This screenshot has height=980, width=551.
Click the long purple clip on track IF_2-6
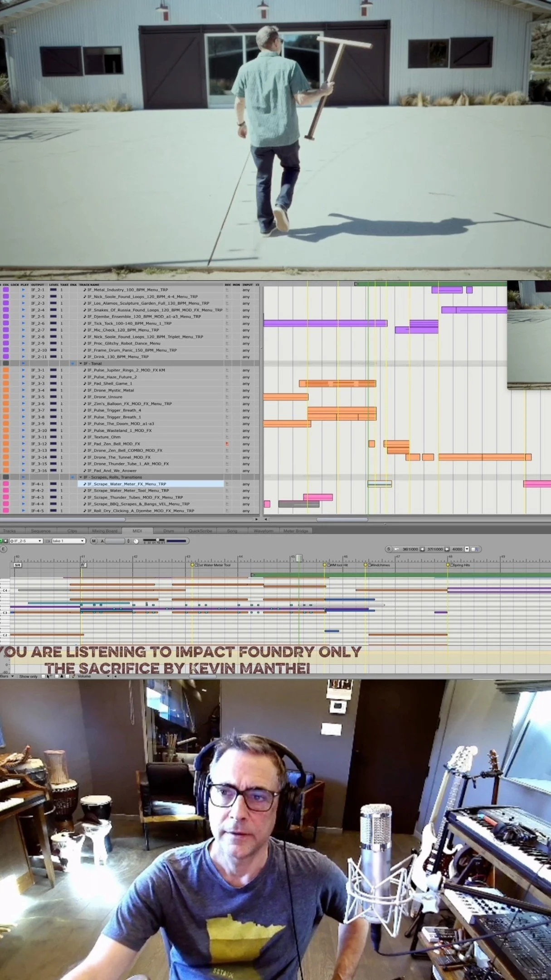325,323
